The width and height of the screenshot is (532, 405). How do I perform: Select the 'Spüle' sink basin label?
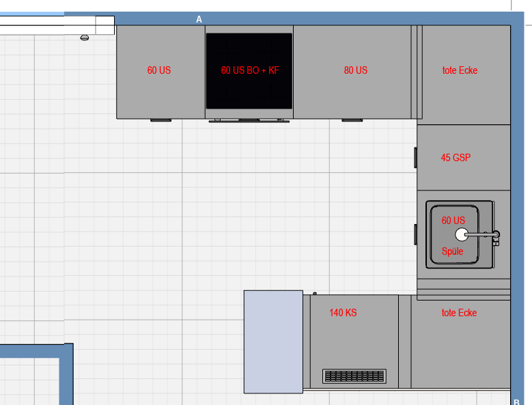(x=452, y=251)
